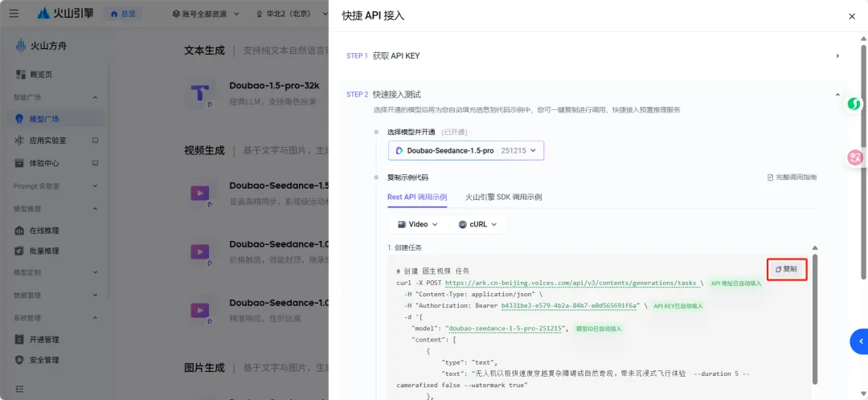
Task: Open the 总览 overview button
Action: click(x=123, y=14)
